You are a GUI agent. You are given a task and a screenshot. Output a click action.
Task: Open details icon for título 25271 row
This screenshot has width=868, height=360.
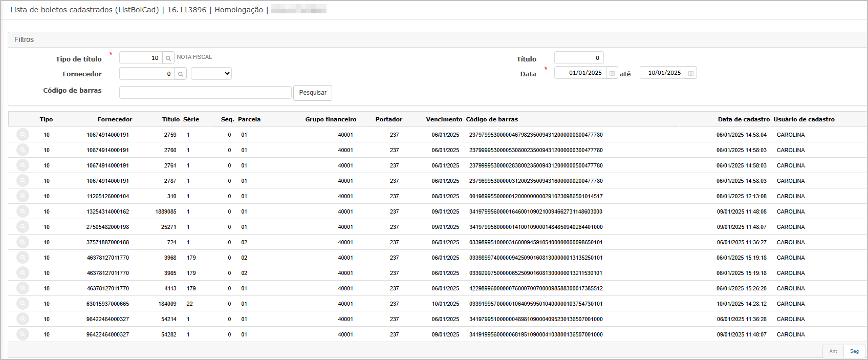(23, 227)
